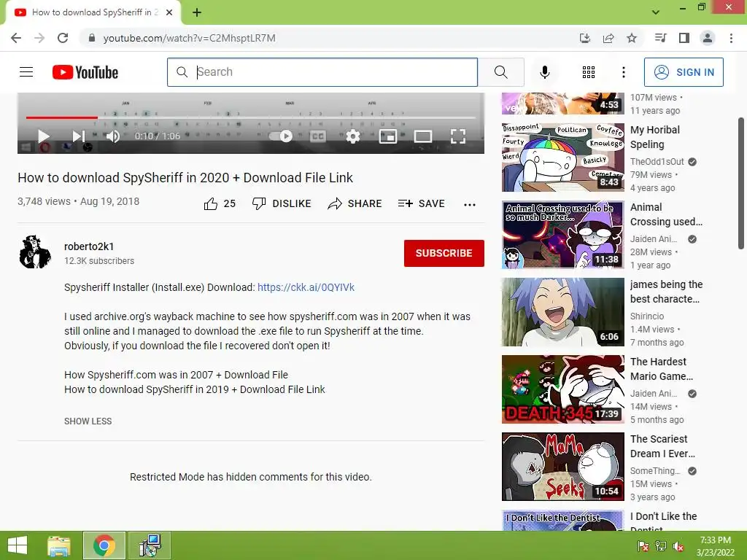Expand Chrome tab search chevron
The width and height of the screenshot is (747, 560).
coord(656,12)
